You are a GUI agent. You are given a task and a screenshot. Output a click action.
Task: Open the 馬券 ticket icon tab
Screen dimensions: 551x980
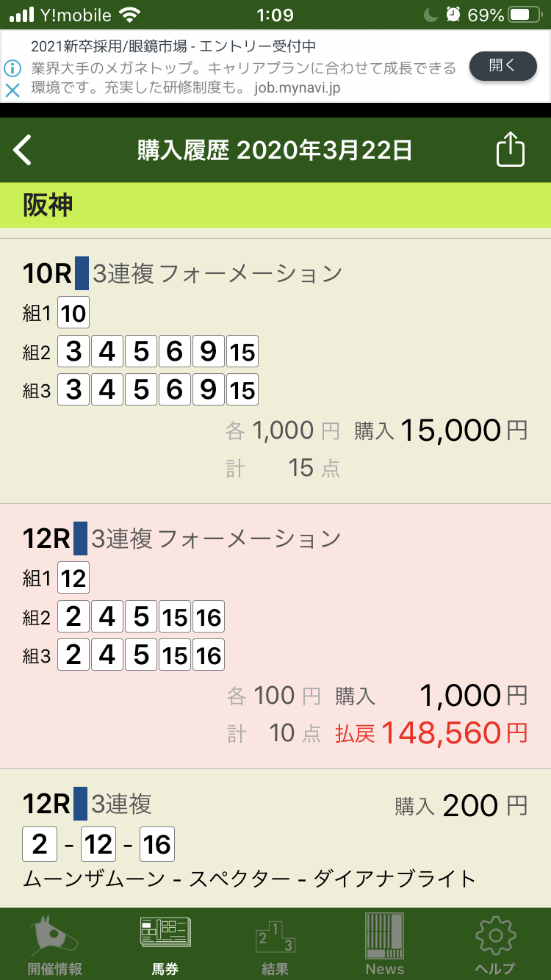[x=165, y=945]
